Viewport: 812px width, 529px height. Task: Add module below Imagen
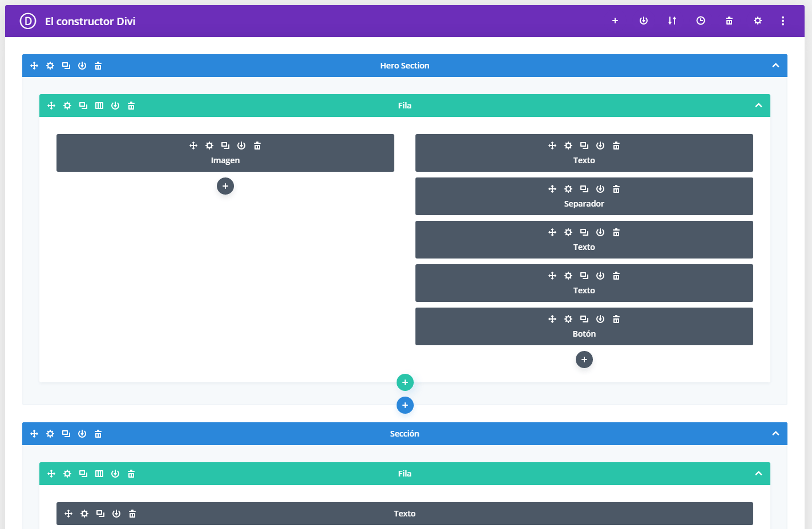[x=225, y=186]
